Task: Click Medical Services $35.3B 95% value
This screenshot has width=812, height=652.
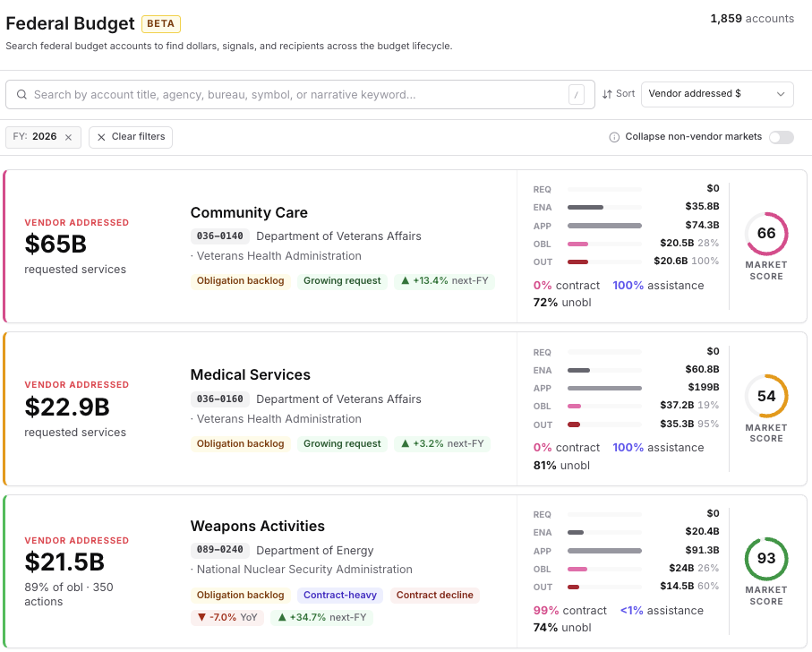Action: [689, 425]
